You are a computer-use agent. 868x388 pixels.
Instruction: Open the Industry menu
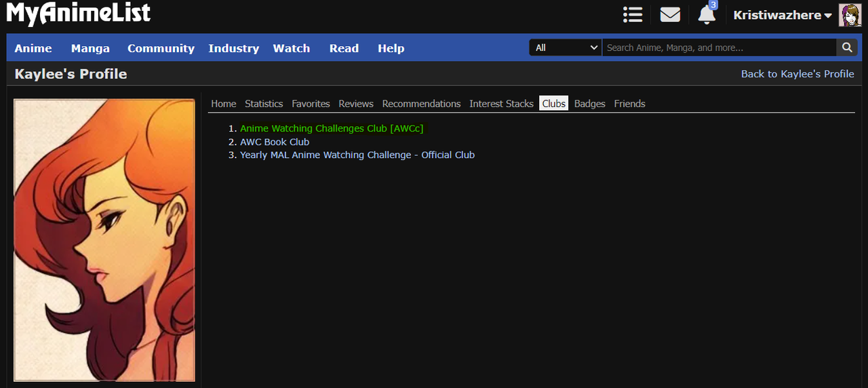[234, 48]
